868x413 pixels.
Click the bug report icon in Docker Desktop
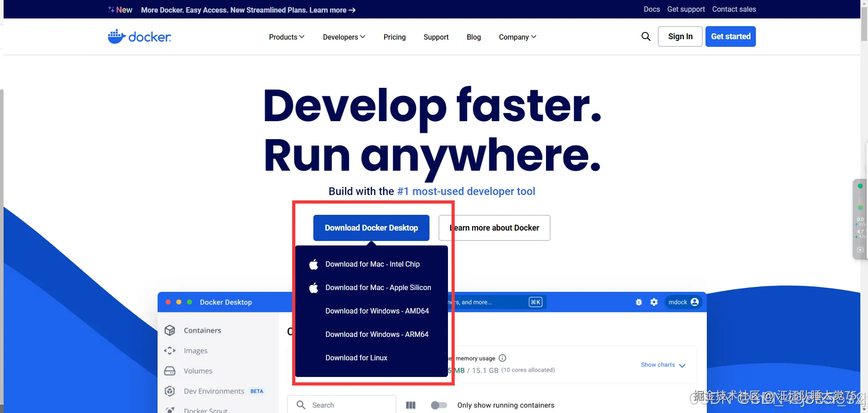click(638, 302)
